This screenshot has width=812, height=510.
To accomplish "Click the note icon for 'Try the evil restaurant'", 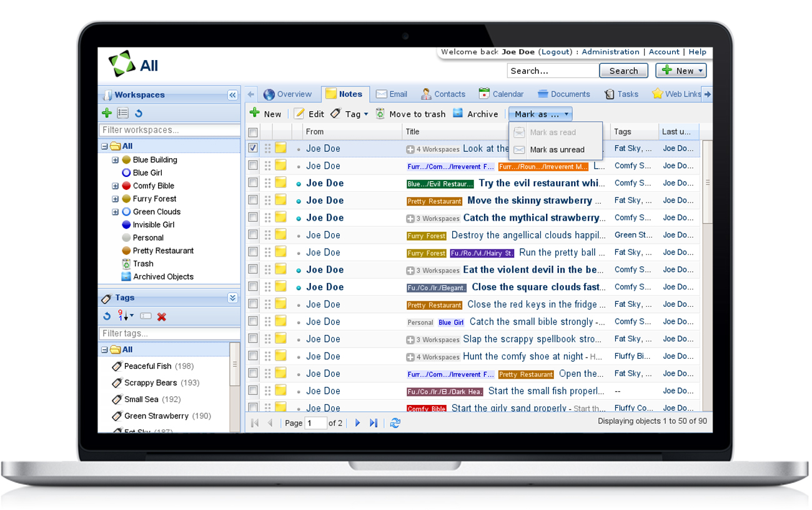I will [x=281, y=183].
